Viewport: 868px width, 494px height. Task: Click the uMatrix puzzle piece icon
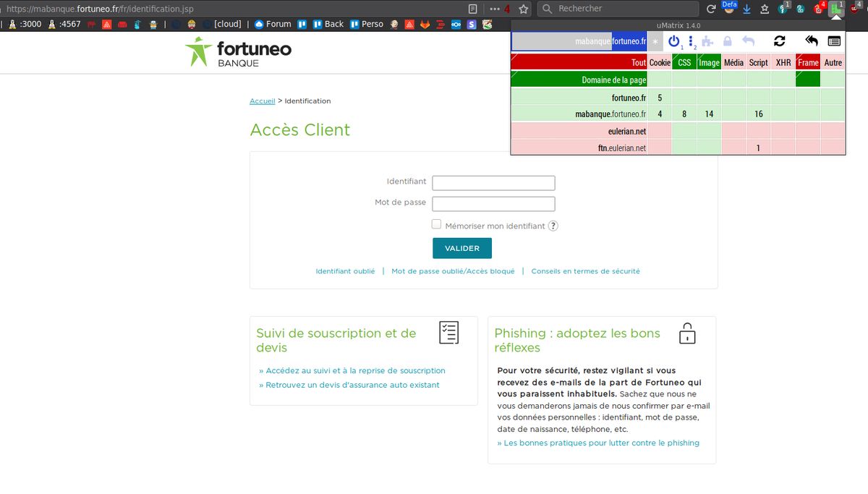click(x=707, y=41)
